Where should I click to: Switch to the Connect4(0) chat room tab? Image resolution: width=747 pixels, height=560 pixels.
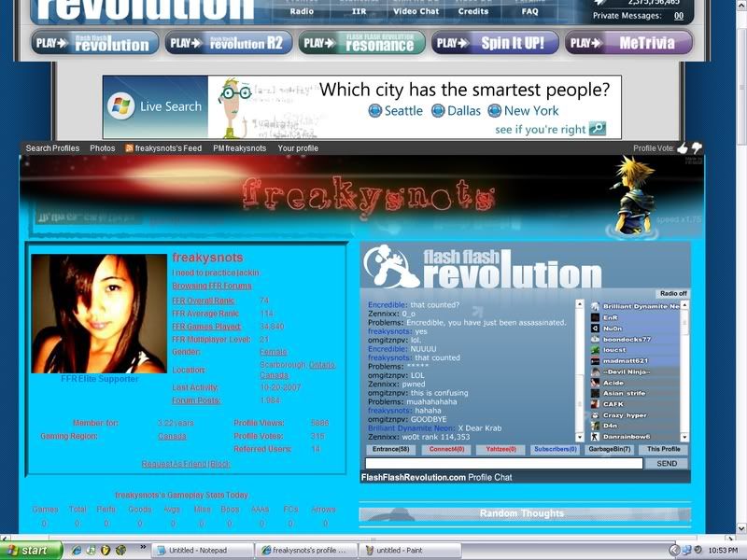pyautogui.click(x=446, y=450)
